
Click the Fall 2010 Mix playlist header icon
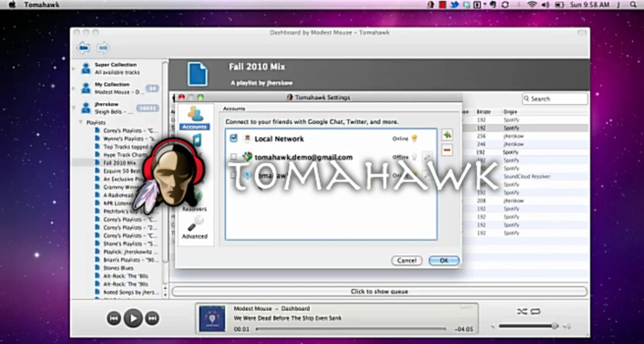click(x=197, y=74)
